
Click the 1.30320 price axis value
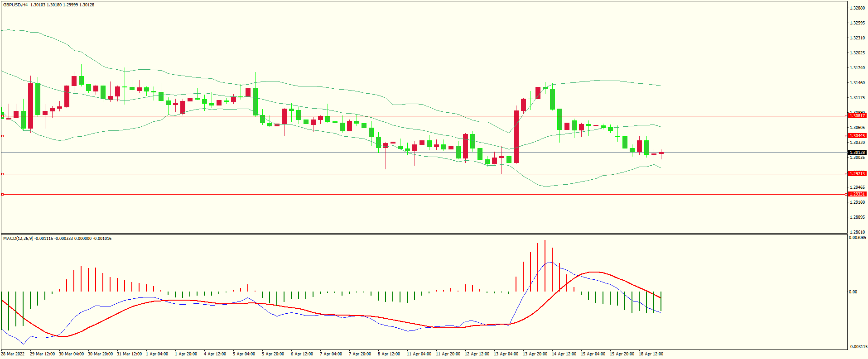857,143
